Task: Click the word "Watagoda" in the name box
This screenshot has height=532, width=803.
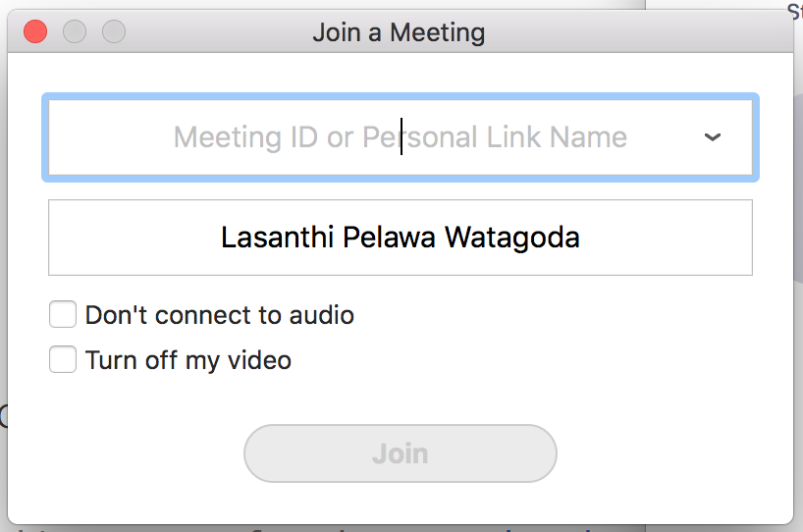Action: click(x=512, y=239)
